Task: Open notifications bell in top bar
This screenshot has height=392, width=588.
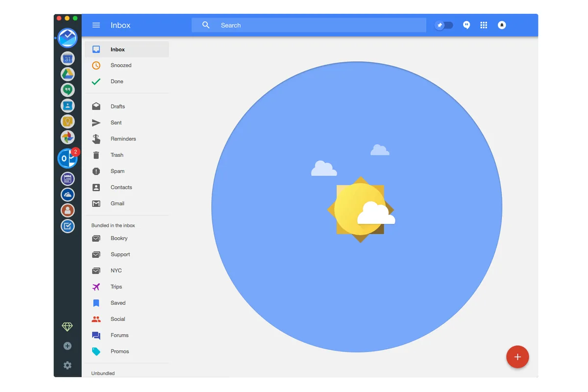Action: [502, 25]
